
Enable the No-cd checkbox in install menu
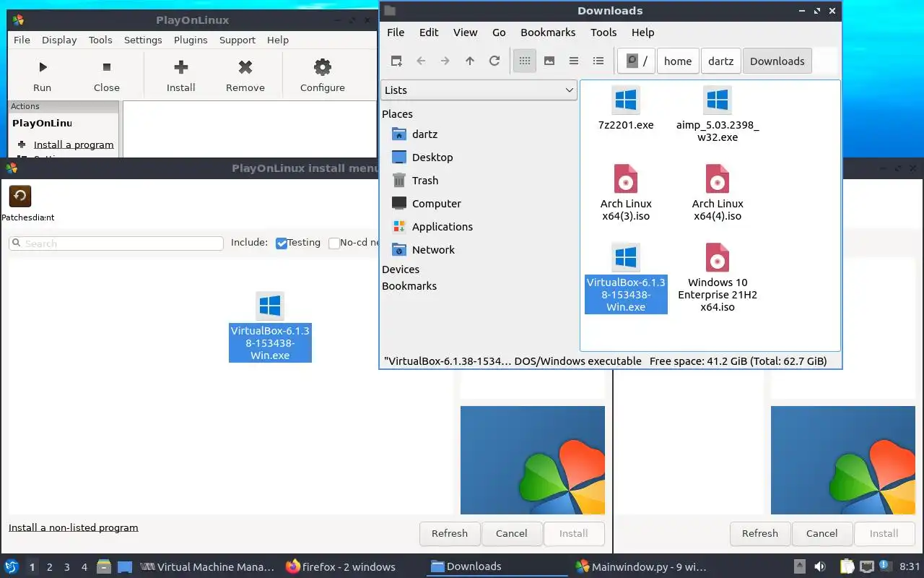(x=334, y=243)
